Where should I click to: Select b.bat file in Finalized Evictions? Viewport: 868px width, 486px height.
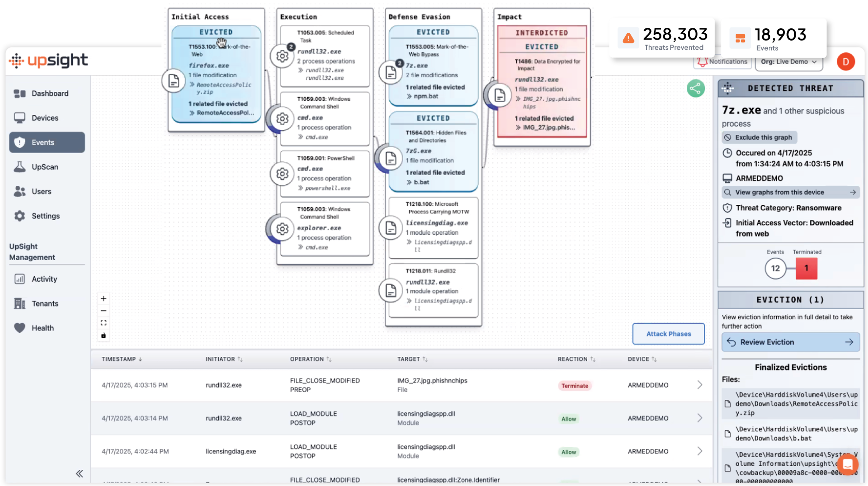pos(790,434)
